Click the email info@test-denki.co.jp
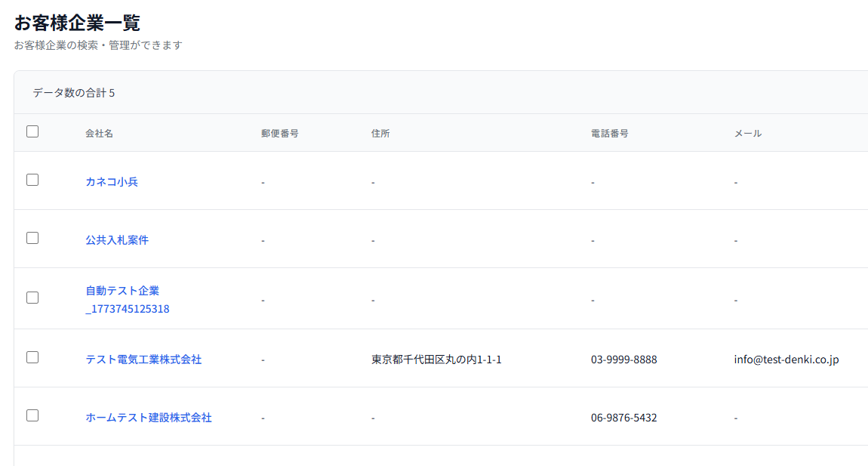Image resolution: width=868 pixels, height=466 pixels. (x=786, y=360)
